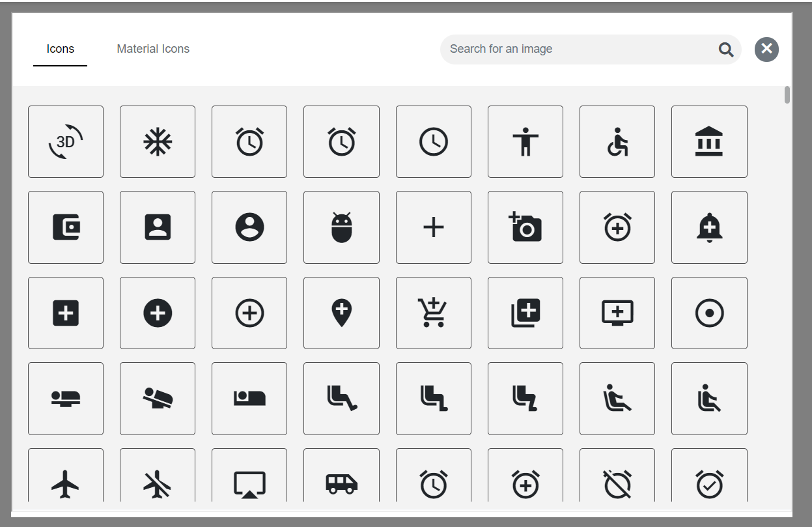Choose the snowflake (ac unit) icon
Screen dimensions: 812x527
tap(158, 141)
